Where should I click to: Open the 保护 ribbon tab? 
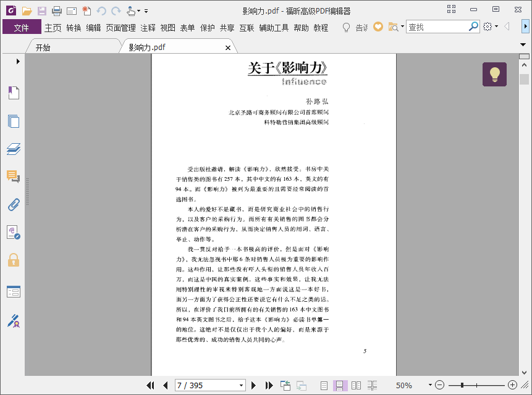click(208, 28)
